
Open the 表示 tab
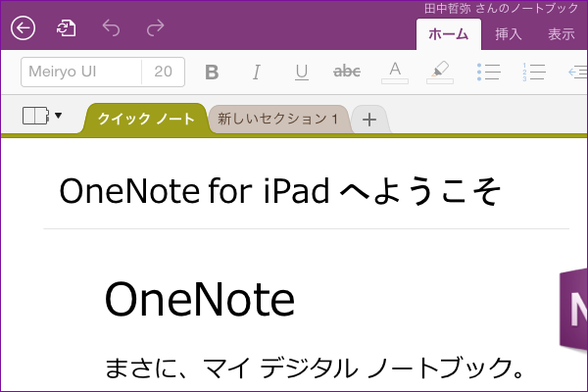coord(562,34)
